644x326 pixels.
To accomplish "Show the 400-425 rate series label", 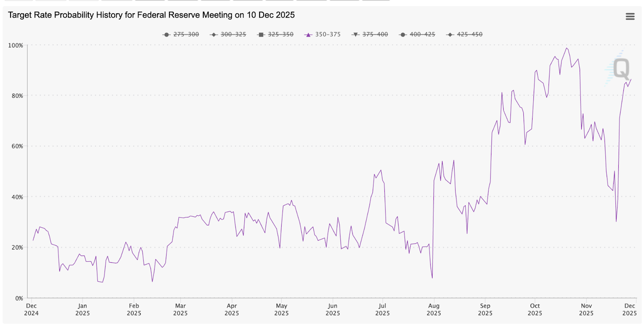I will point(422,35).
